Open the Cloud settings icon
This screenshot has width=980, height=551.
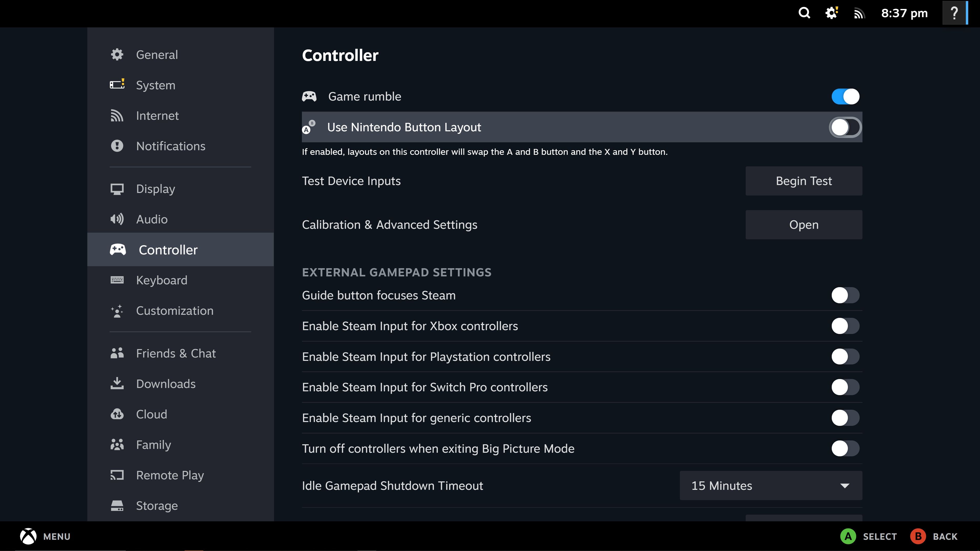coord(117,414)
